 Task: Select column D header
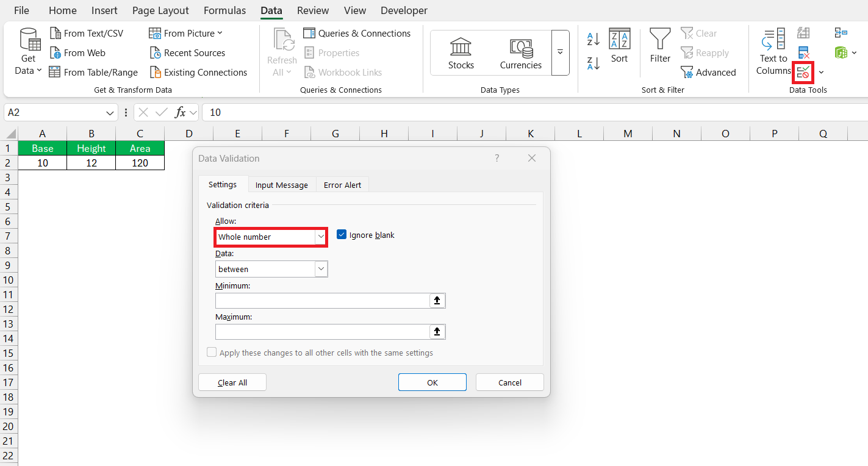coord(189,134)
